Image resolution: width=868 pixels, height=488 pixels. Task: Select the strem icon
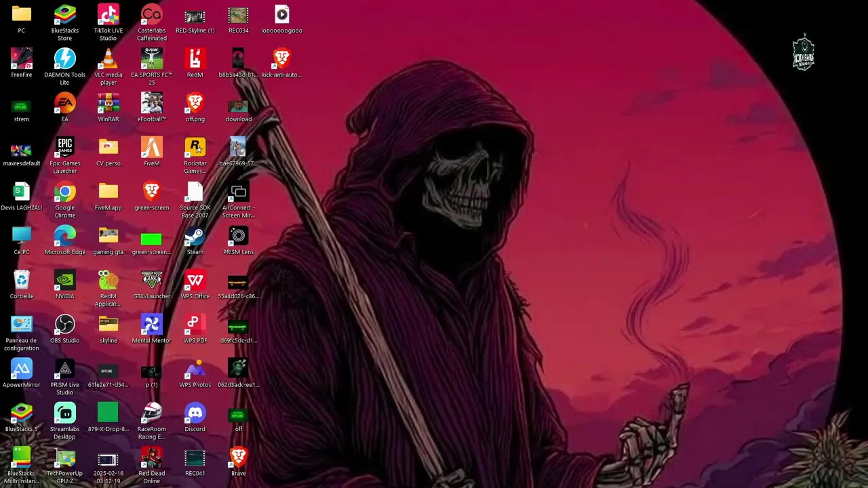point(22,106)
